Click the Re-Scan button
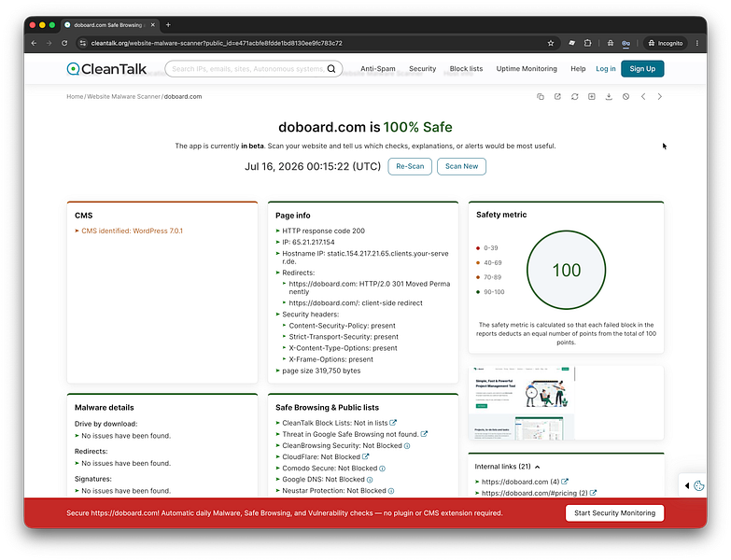Image resolution: width=731 pixels, height=560 pixels. tap(410, 166)
